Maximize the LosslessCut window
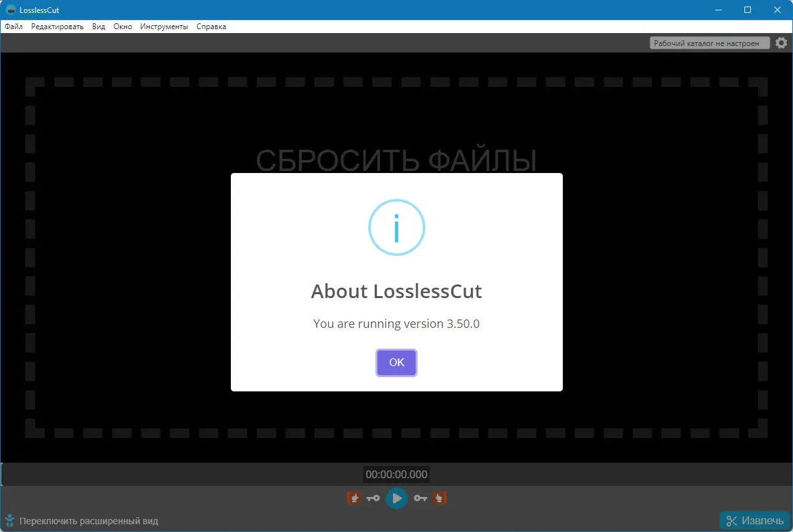 coord(748,10)
